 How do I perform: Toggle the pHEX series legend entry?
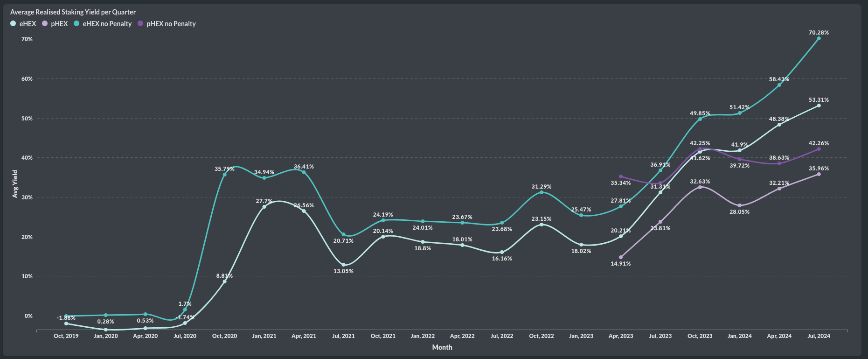(x=55, y=24)
